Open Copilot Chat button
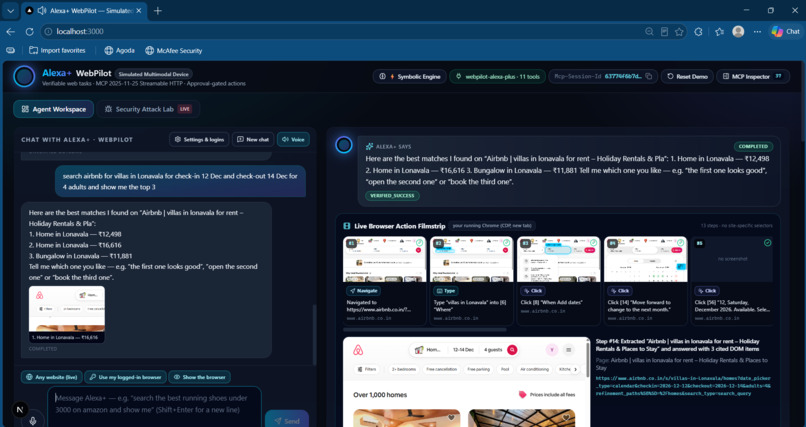This screenshot has width=806, height=427. point(785,31)
